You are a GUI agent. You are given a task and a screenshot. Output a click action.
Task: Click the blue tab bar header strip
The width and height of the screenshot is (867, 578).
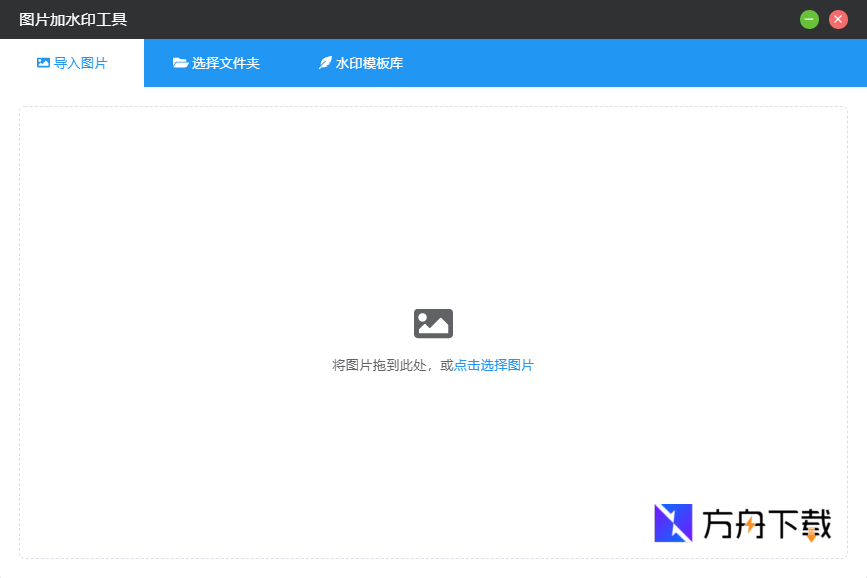[600, 62]
